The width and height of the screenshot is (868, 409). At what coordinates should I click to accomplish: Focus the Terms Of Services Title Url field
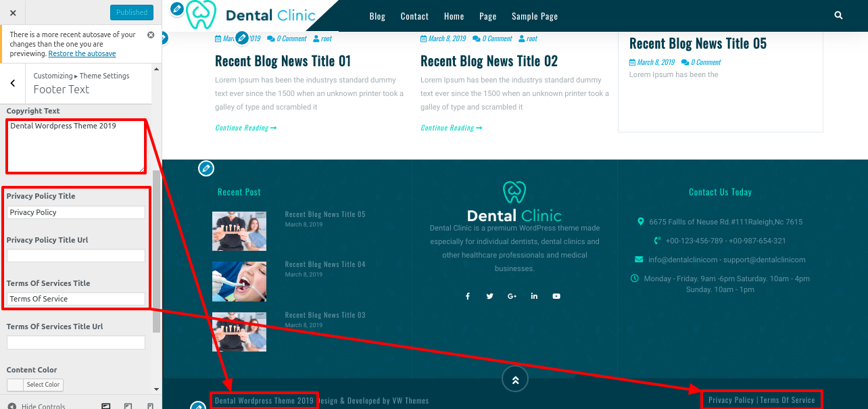[76, 343]
